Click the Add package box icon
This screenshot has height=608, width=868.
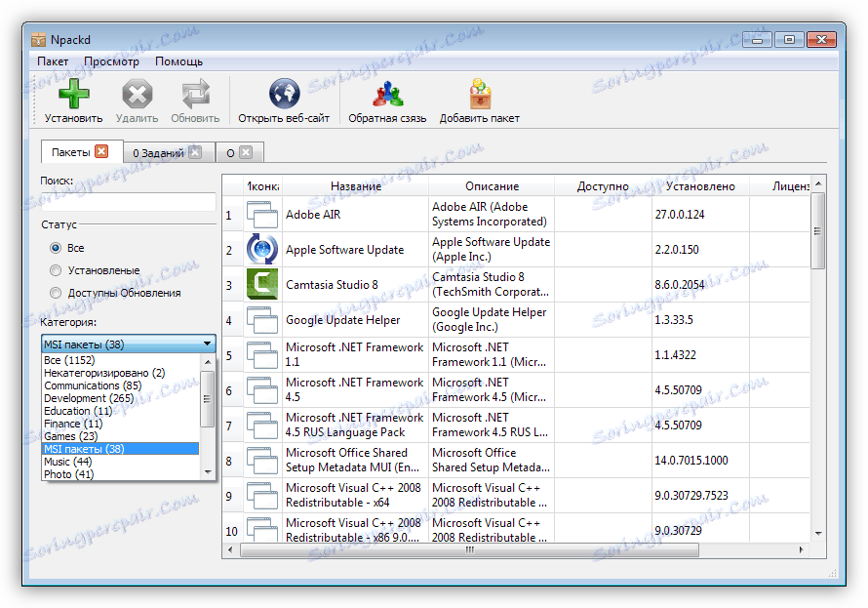coord(480,94)
